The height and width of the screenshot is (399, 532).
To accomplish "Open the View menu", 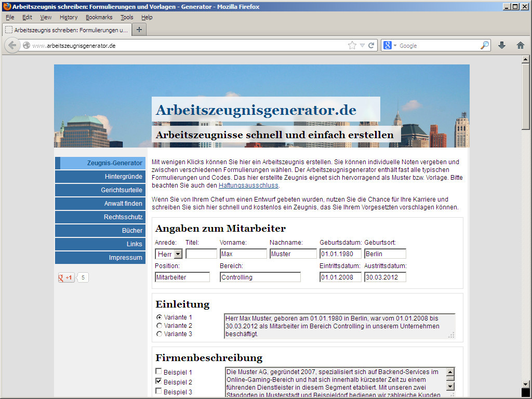I will 46,17.
